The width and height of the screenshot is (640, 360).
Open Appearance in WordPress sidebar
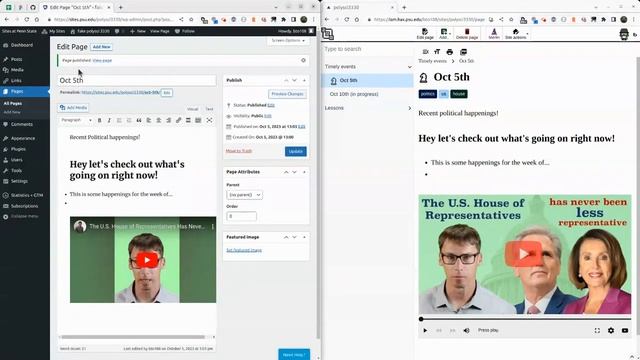22,138
